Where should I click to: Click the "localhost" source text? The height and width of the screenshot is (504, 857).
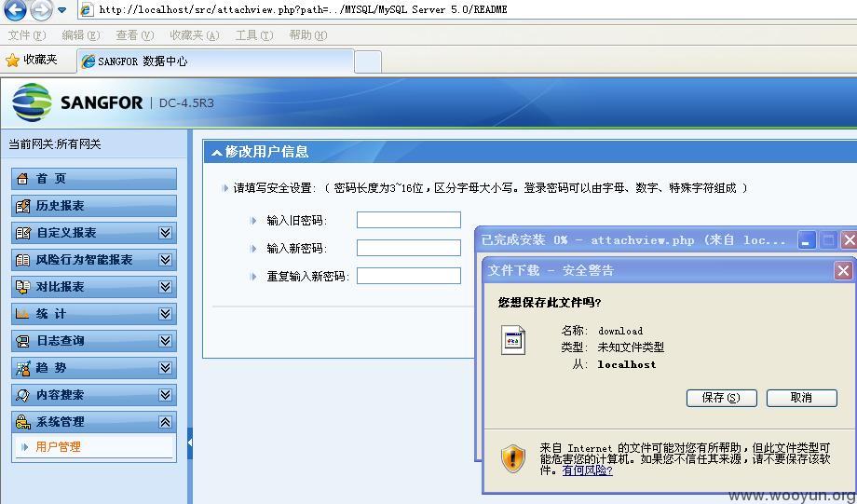[x=627, y=364]
